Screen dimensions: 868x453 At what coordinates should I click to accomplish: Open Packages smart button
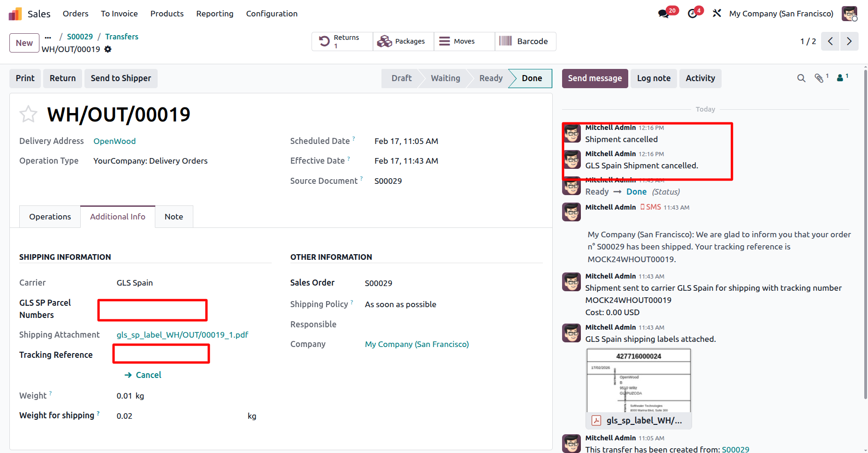tap(404, 41)
